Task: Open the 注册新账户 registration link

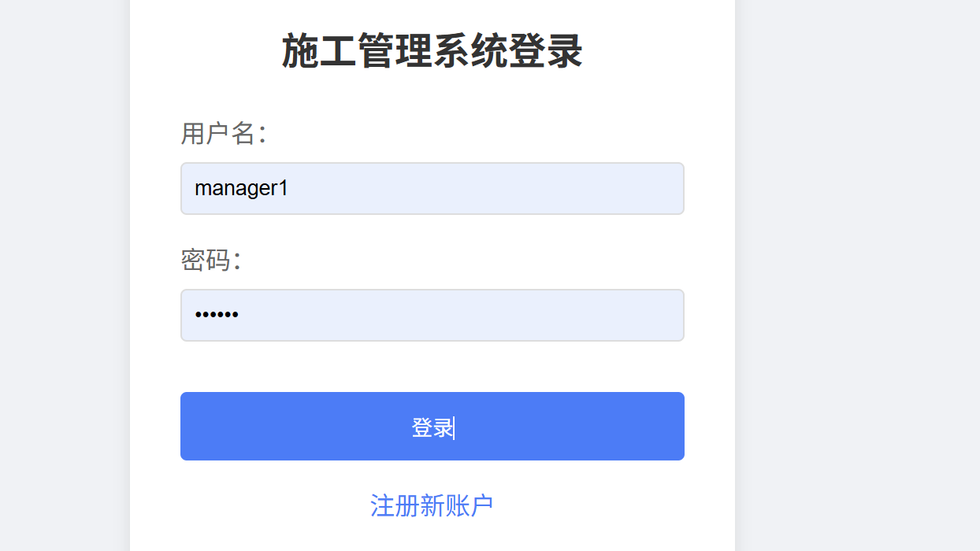Action: click(432, 505)
